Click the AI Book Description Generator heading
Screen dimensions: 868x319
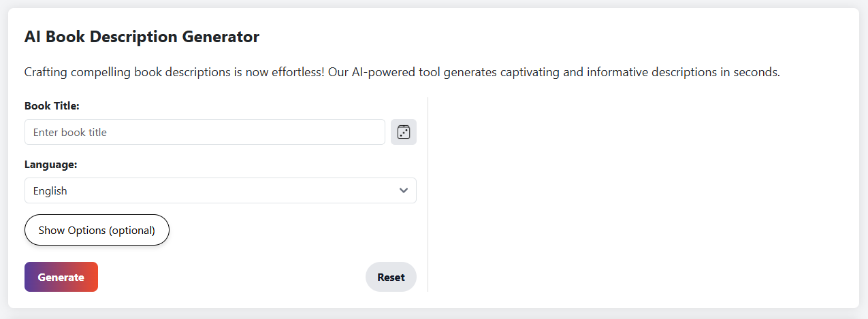coord(142,37)
